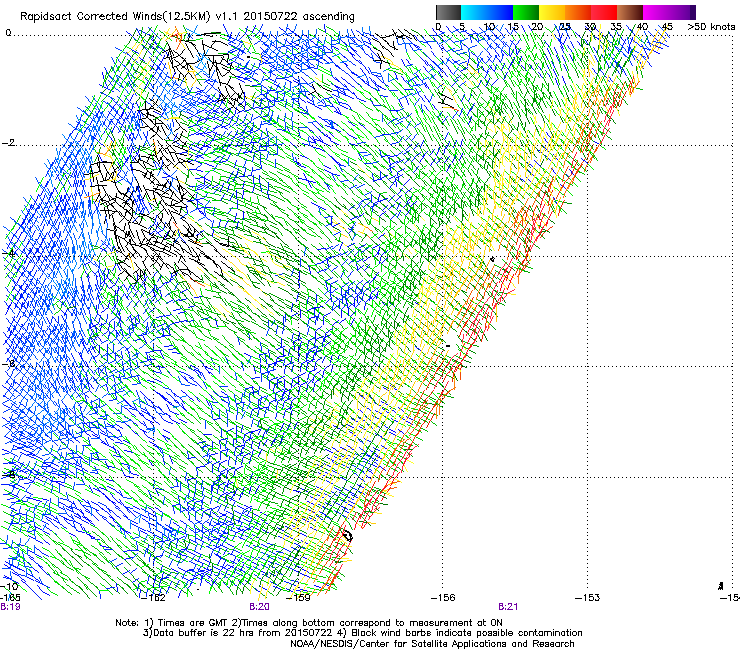
Task: Click the '-159' longitude axis label
Action: [x=298, y=598]
